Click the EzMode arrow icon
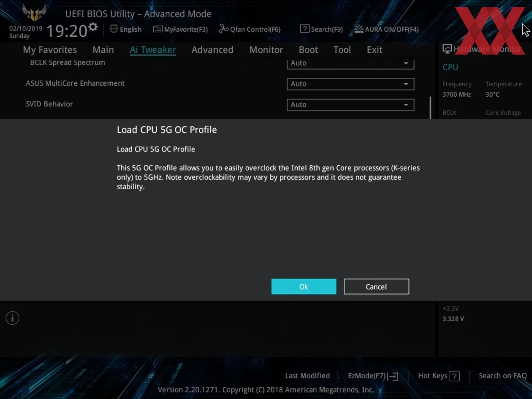The height and width of the screenshot is (399, 532). pos(393,376)
